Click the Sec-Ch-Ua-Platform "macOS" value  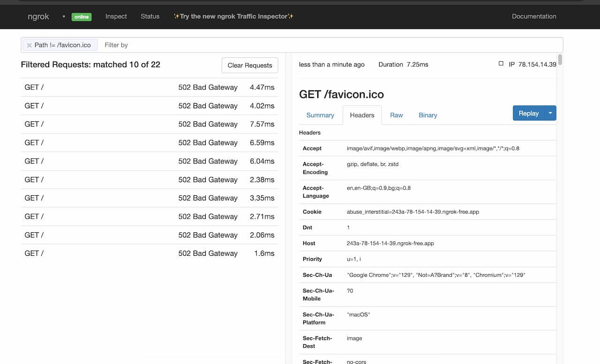pos(359,314)
